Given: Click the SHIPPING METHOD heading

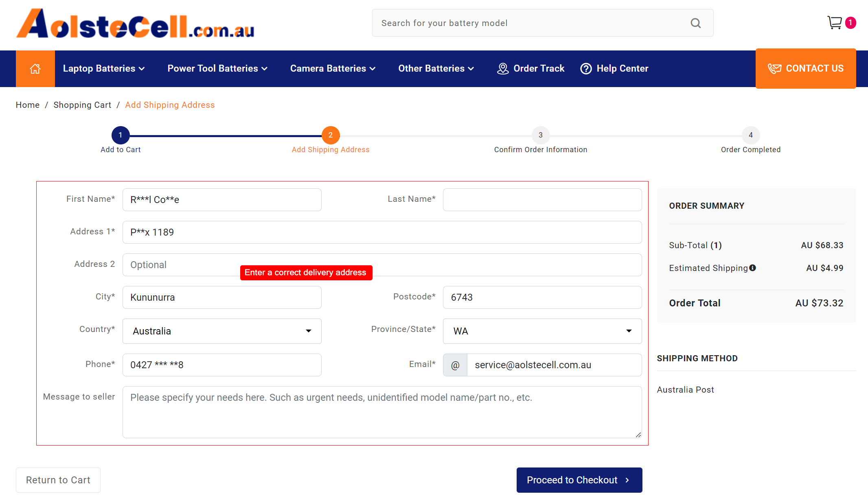Looking at the screenshot, I should [x=697, y=358].
